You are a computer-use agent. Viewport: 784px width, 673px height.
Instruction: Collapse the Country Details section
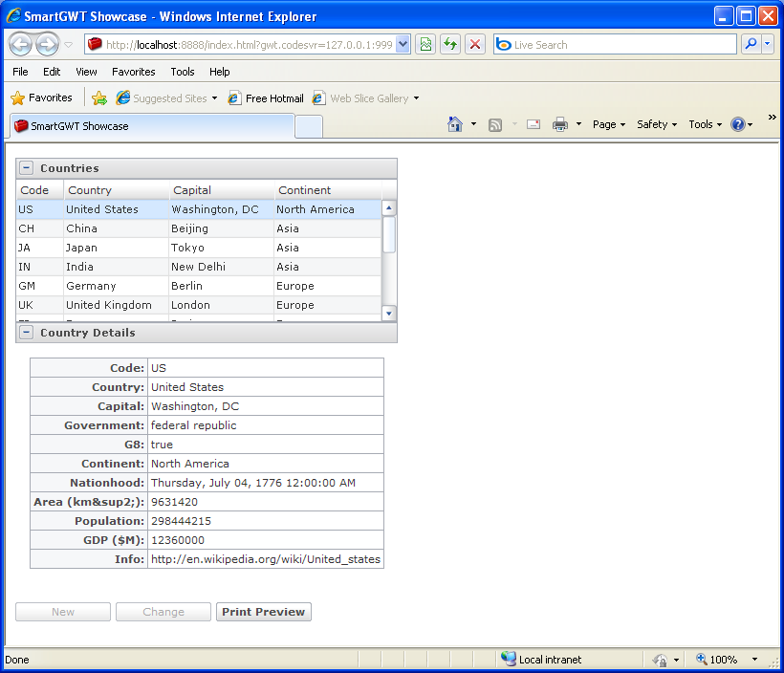[x=27, y=332]
